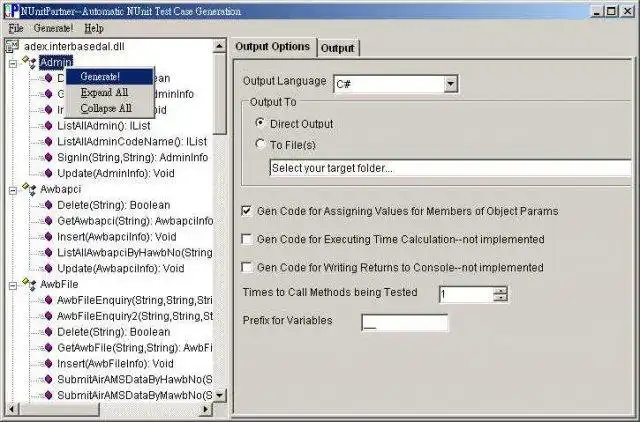The width and height of the screenshot is (640, 422).
Task: Select Update(AwbapciInfo): Void method
Action: (121, 269)
